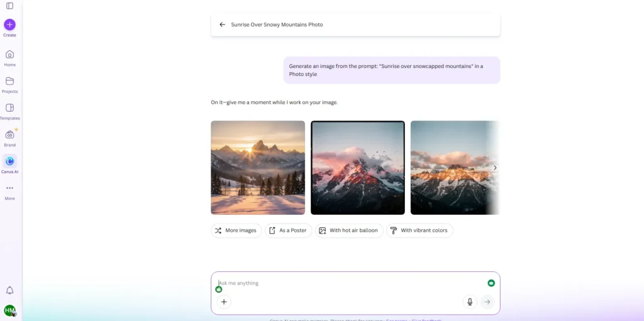
Task: Open the HM account avatar
Action: (x=10, y=310)
